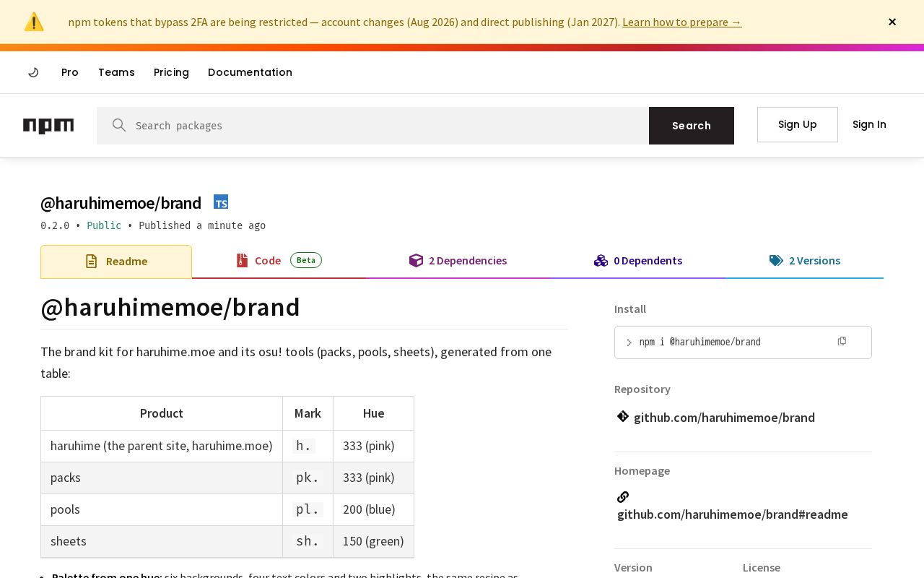Open the 2 Versions tab
The image size is (924, 578).
coord(805,261)
